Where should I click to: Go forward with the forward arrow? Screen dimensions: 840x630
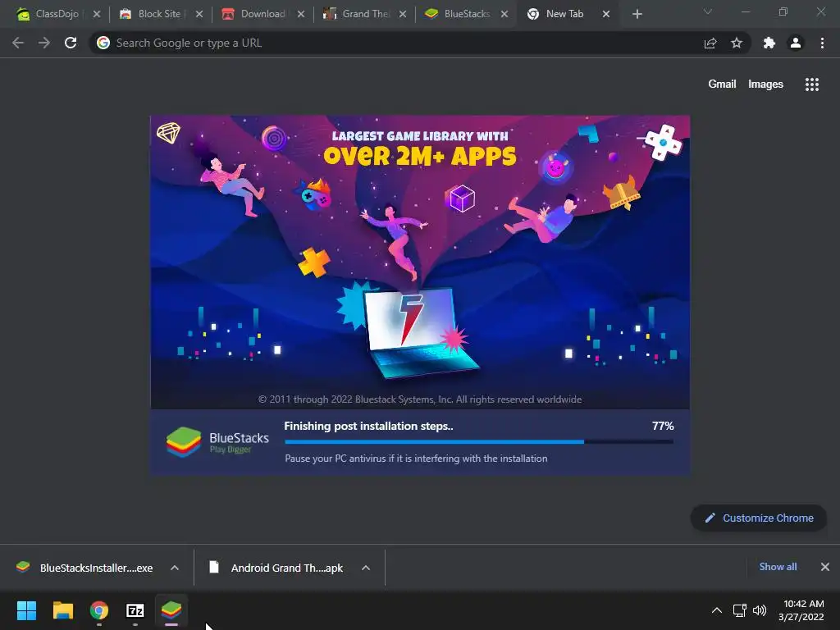(44, 43)
